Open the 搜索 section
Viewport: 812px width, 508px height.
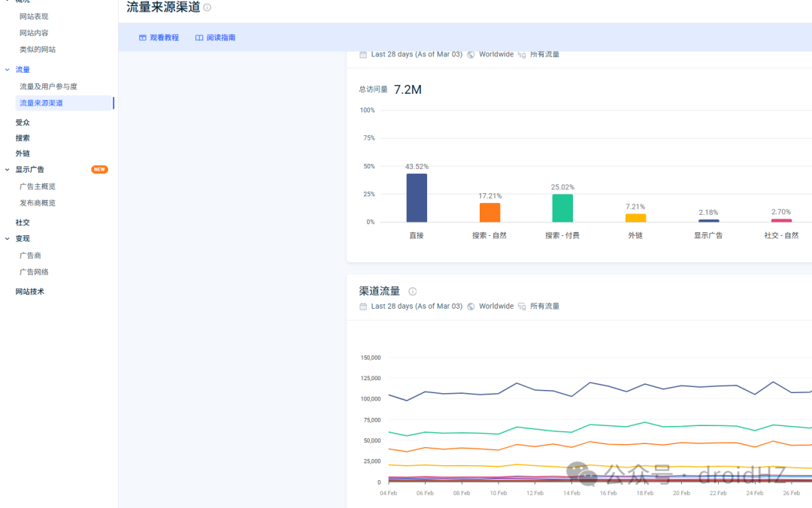point(23,138)
